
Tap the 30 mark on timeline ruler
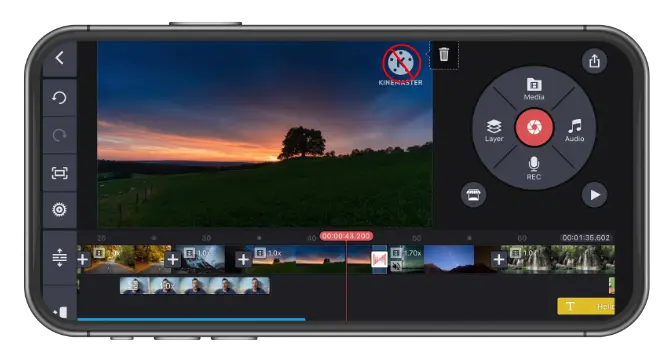coord(207,238)
